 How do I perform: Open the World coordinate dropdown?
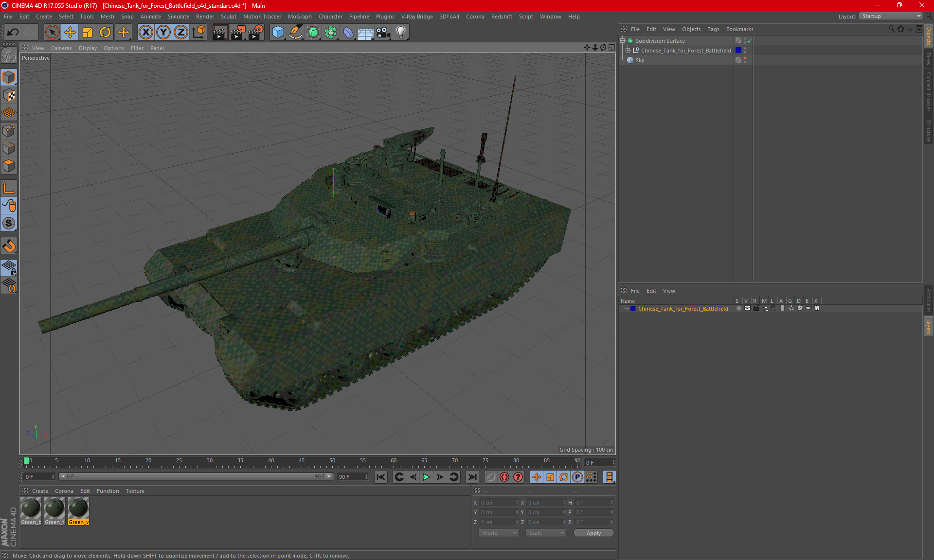499,533
